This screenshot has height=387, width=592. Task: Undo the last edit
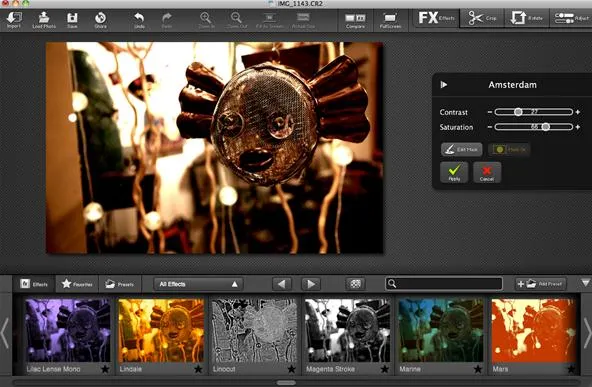[x=139, y=20]
